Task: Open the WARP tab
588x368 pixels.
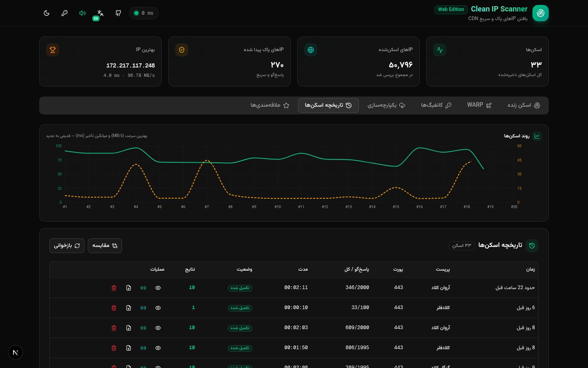Action: tap(479, 105)
